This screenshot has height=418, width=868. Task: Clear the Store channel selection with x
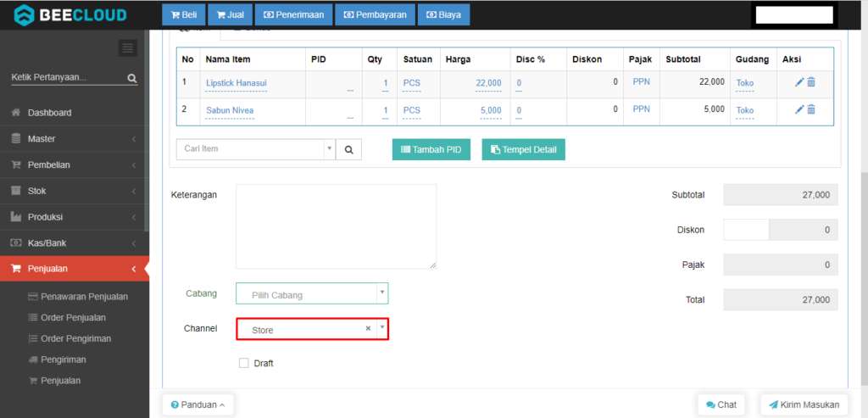point(368,328)
